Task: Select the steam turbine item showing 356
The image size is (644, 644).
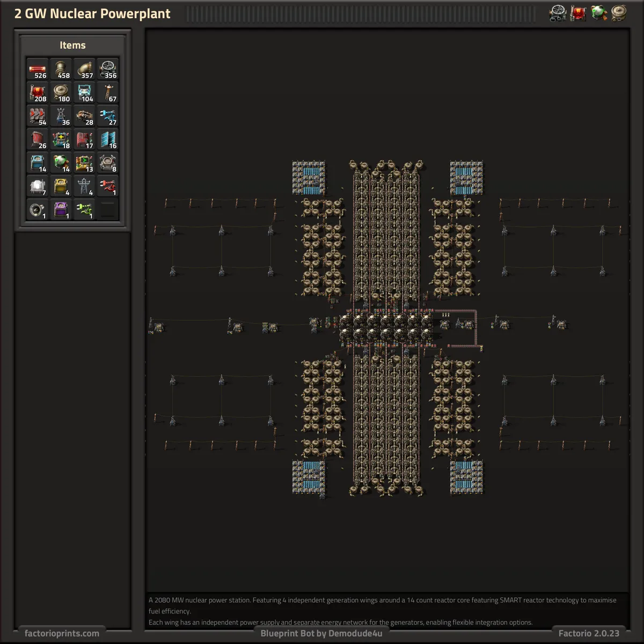Action: pyautogui.click(x=108, y=69)
